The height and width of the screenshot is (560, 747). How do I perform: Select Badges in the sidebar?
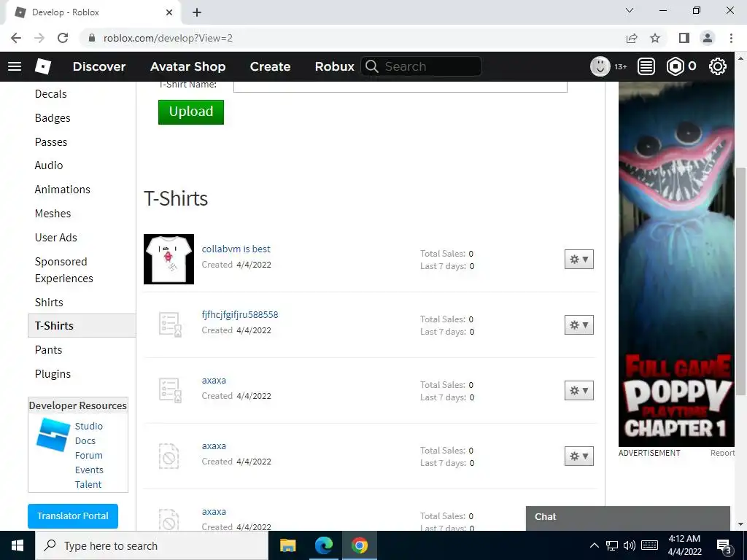coord(53,117)
